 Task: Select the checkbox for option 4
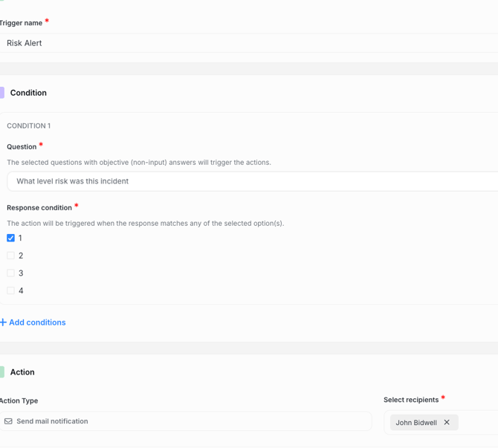tap(10, 290)
